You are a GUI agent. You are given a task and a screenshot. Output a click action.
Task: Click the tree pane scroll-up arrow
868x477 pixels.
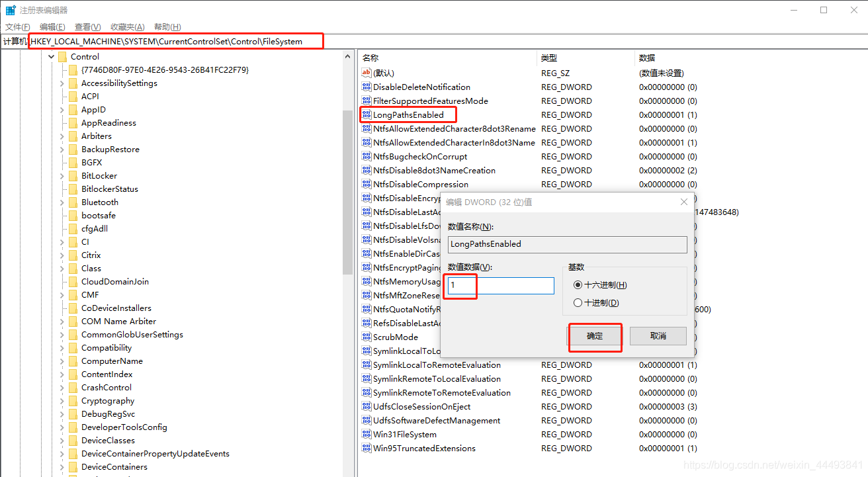click(x=348, y=56)
